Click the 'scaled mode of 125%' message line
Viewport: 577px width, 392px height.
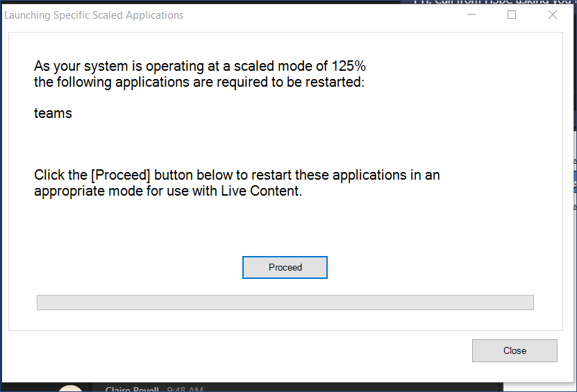[x=200, y=66]
